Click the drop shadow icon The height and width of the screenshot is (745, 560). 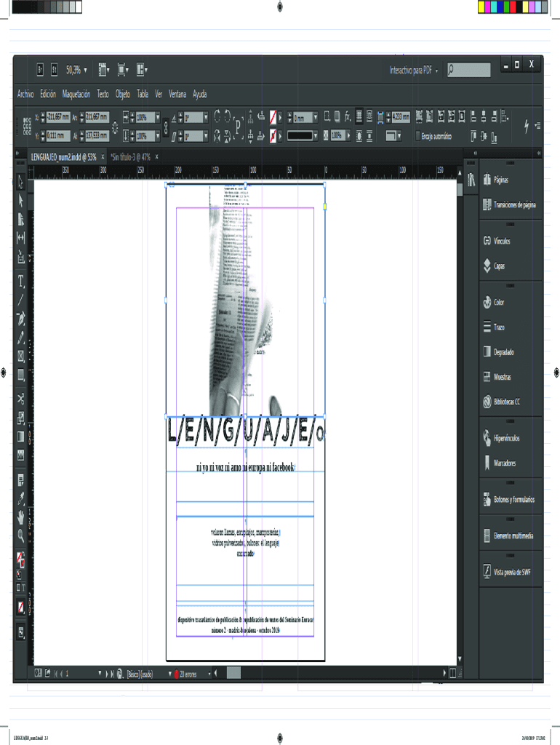click(337, 116)
